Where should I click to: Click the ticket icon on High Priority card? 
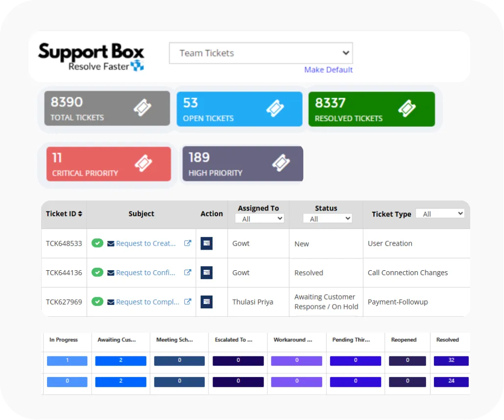[281, 163]
